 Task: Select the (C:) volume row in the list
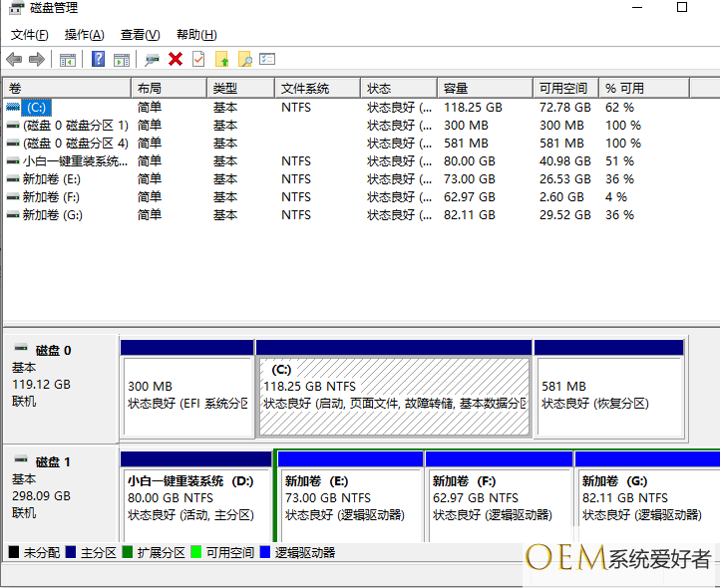pyautogui.click(x=36, y=107)
